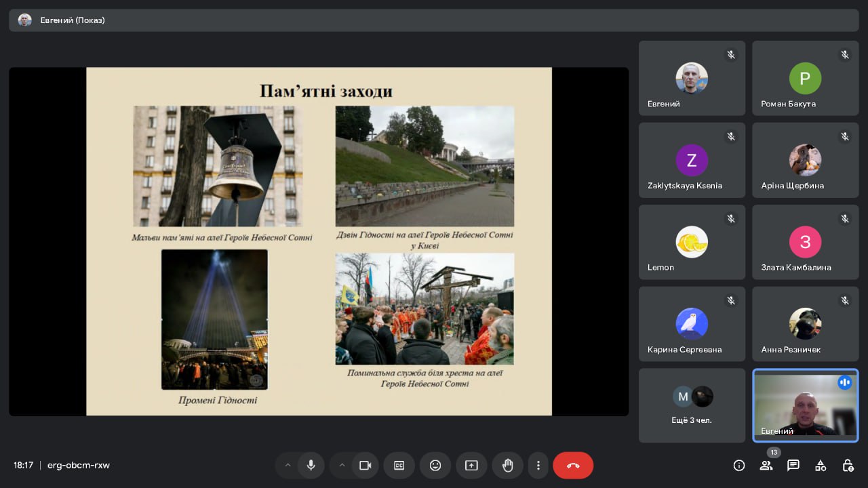Raise your hand
Viewport: 868px width, 488px height.
(507, 466)
